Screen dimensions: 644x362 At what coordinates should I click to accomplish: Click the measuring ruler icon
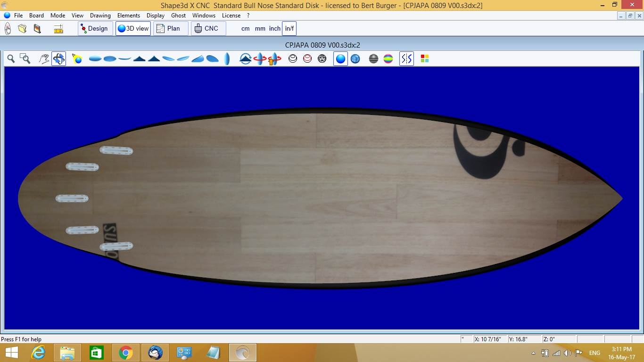[x=58, y=29]
